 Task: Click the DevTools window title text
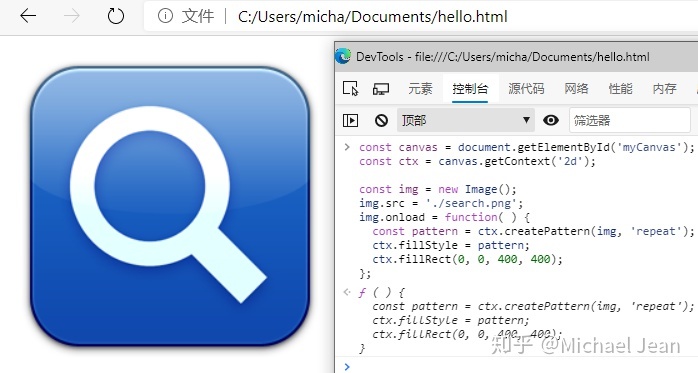(503, 57)
